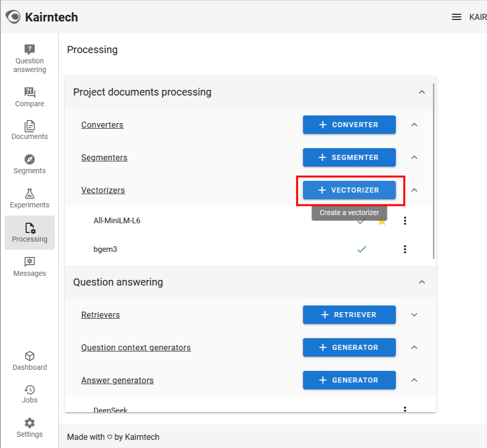Collapse Question answering section chevron

(422, 282)
